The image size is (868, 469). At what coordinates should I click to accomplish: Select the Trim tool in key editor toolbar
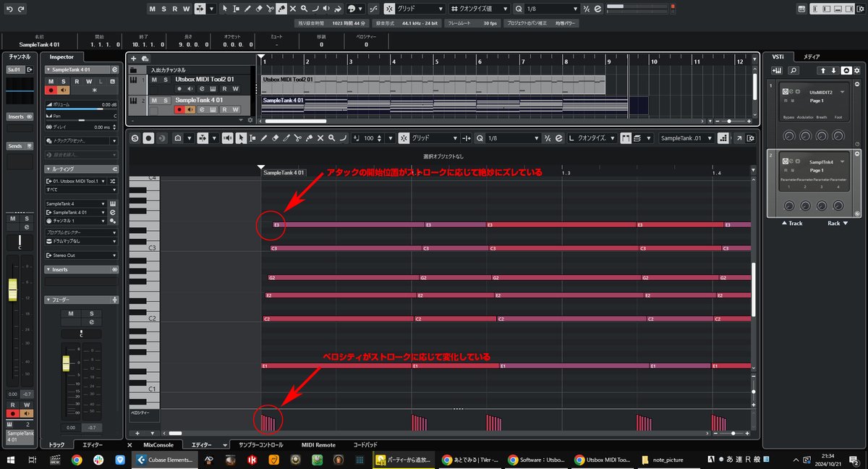click(286, 138)
